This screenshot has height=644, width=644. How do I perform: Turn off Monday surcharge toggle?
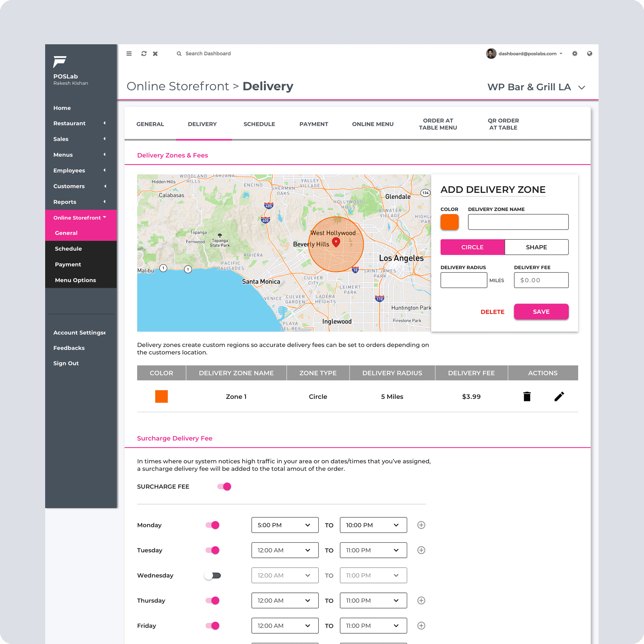[x=213, y=525]
